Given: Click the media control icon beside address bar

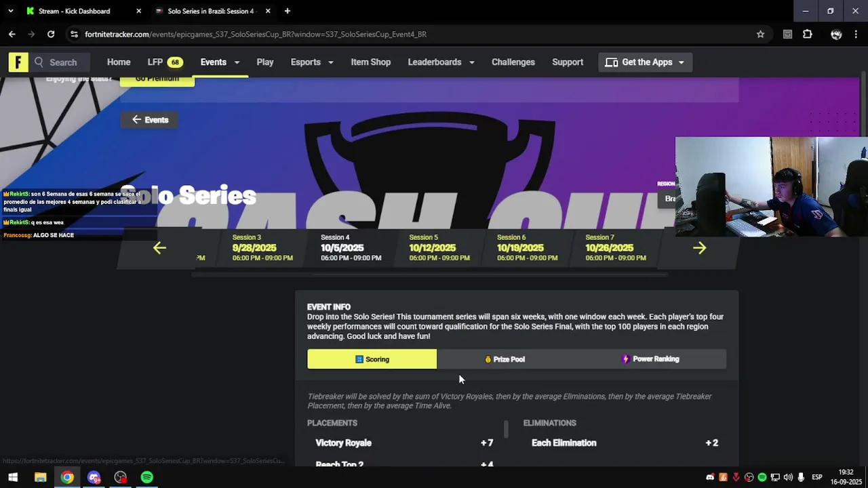Looking at the screenshot, I should tap(787, 34).
